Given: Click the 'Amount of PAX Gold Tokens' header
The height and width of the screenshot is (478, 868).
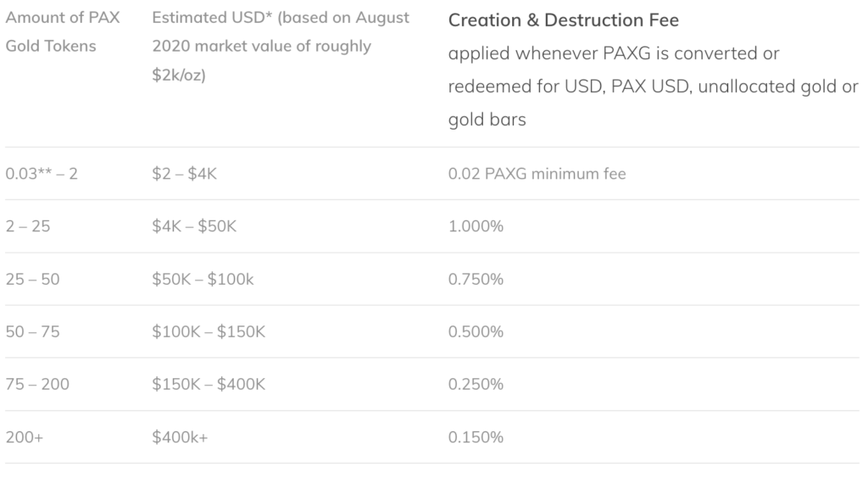Looking at the screenshot, I should pyautogui.click(x=63, y=31).
